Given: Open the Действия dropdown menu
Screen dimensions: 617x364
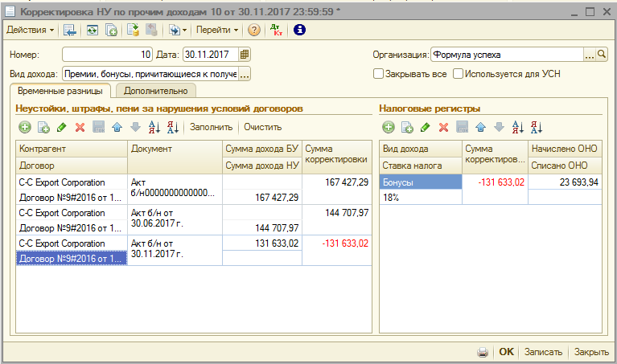Looking at the screenshot, I should 31,30.
